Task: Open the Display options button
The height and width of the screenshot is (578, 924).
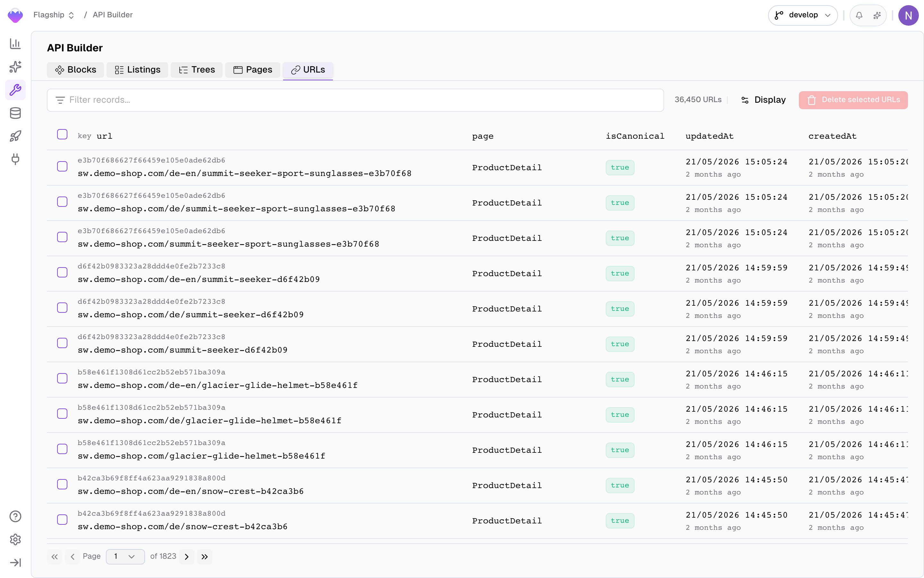Action: (764, 100)
